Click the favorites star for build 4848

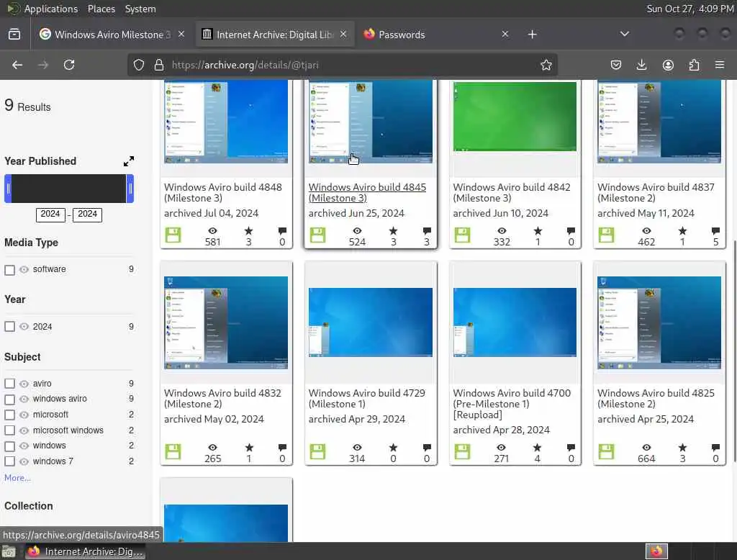tap(248, 230)
